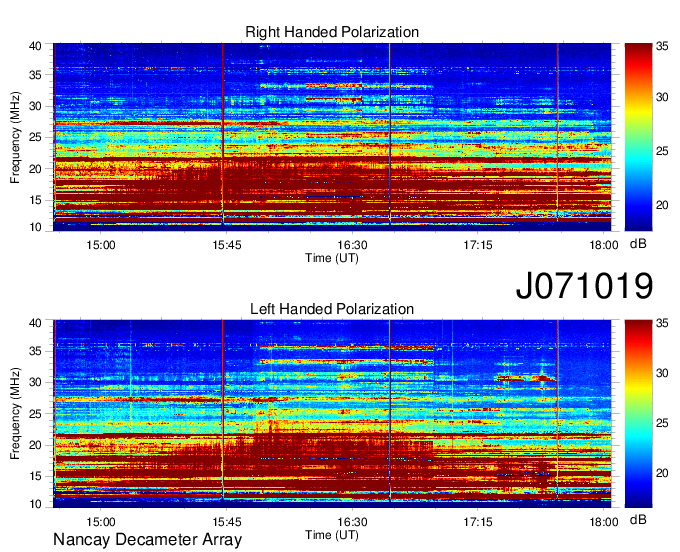The image size is (680, 552).
Task: Click the 35 dB label on lower colorbar
Action: coord(662,323)
